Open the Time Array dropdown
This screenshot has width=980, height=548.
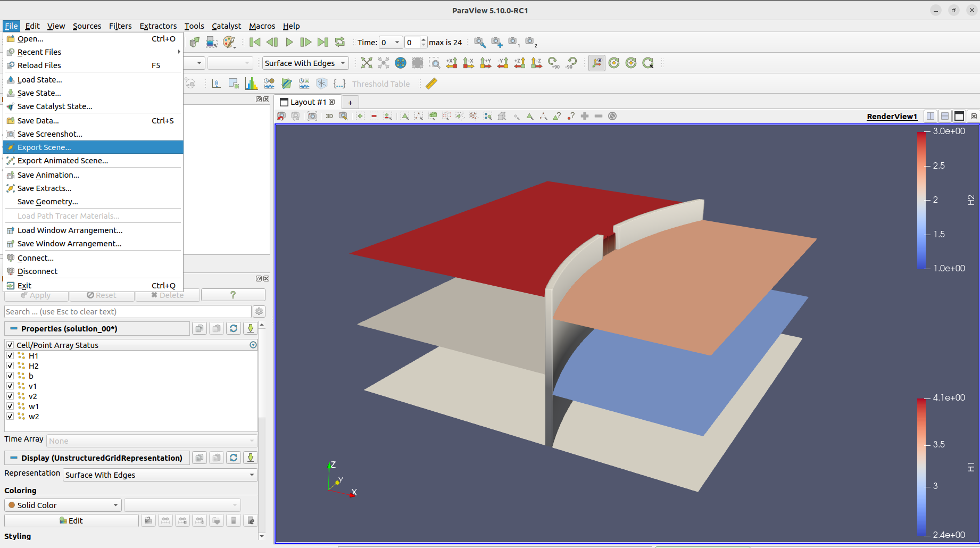tap(152, 441)
